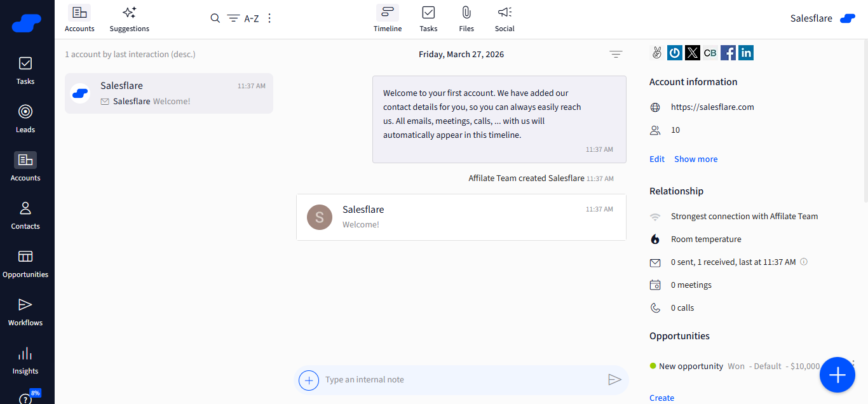Open the Salesflare Welcome! email card
868x404 pixels.
pyautogui.click(x=461, y=217)
